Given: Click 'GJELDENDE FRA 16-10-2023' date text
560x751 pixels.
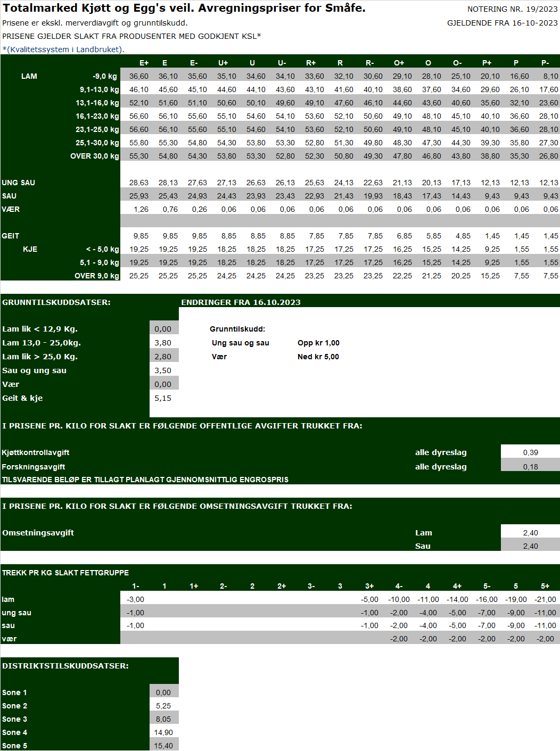Looking at the screenshot, I should tap(503, 23).
